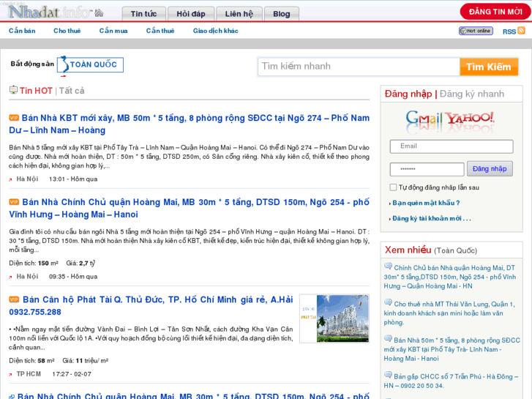The image size is (532, 399).
Task: Click the location arrow icon beside TP HCM
Action: coord(10,375)
